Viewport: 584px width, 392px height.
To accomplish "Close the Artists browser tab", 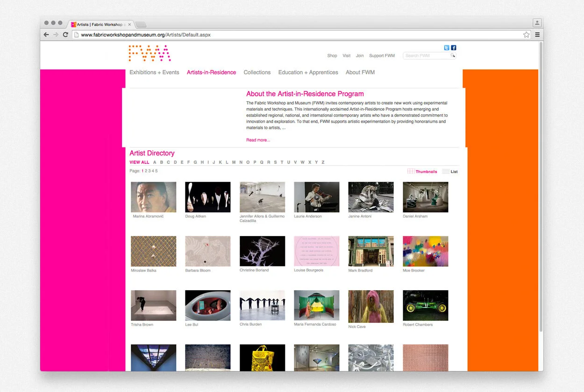I will 129,24.
